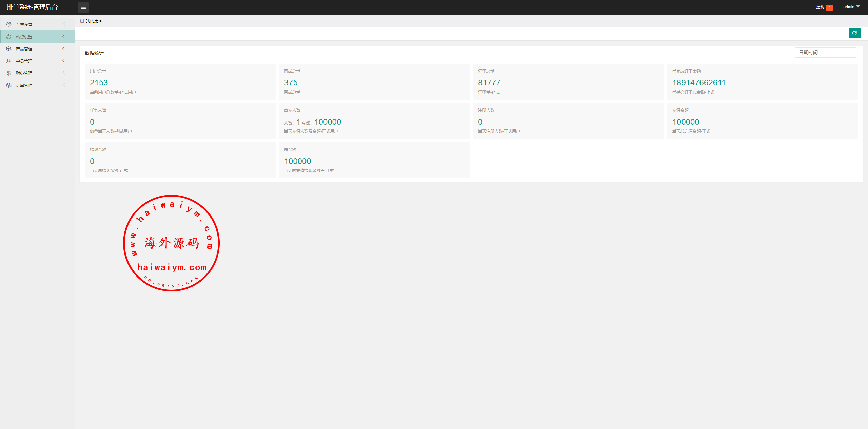
Task: Click the 提现 notification link
Action: 820,7
